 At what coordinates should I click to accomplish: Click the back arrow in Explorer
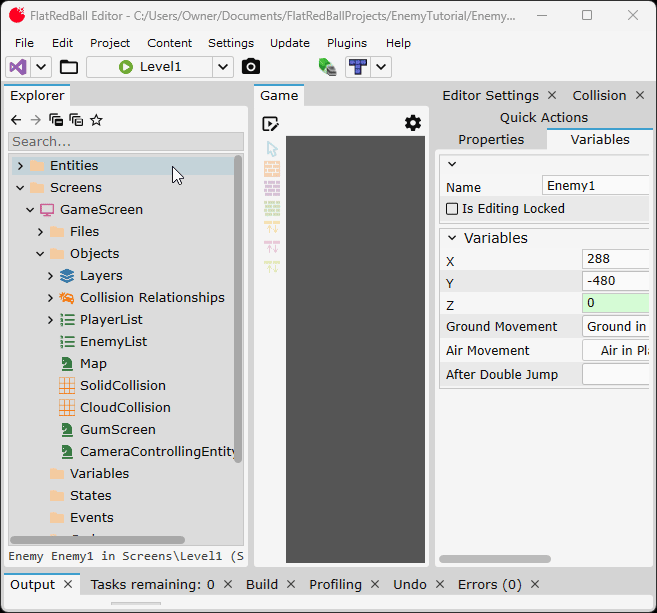coord(16,120)
